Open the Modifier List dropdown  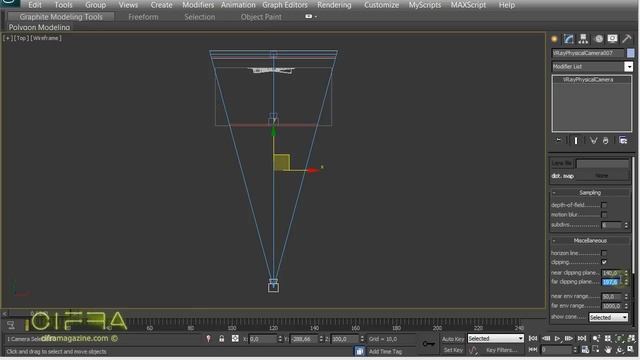629,67
